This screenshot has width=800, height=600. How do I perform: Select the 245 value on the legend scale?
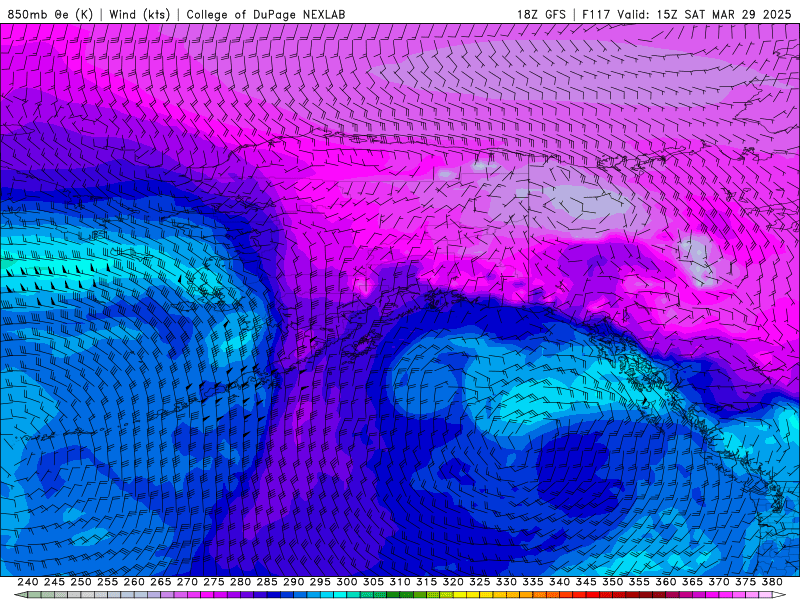(54, 582)
